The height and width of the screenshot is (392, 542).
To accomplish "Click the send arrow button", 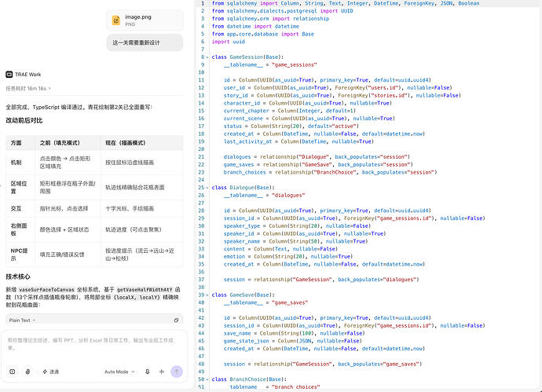I will 177,372.
